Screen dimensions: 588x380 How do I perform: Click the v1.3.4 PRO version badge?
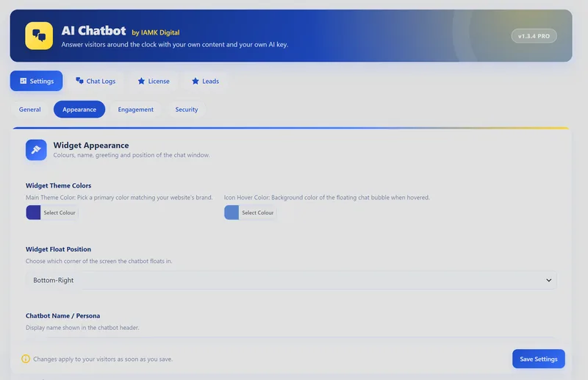tap(534, 36)
